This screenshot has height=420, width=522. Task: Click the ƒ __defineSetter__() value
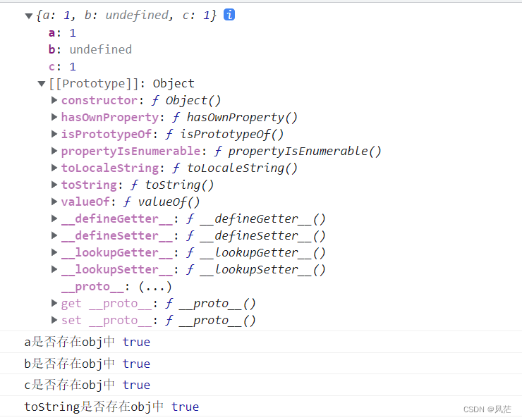pos(255,236)
